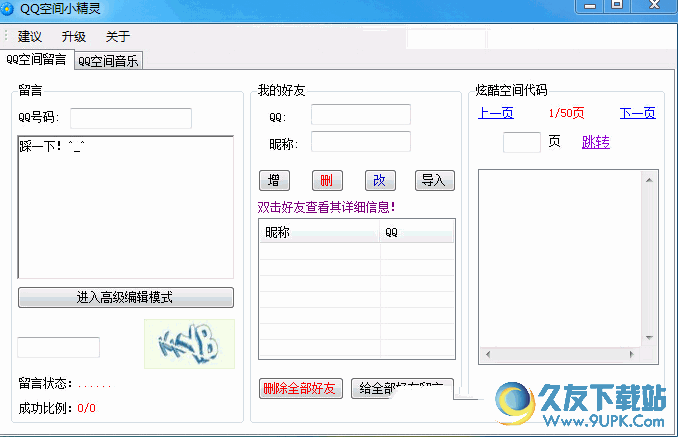Click the 跳转 jump link
Image resolution: width=678 pixels, height=437 pixels.
coord(595,142)
